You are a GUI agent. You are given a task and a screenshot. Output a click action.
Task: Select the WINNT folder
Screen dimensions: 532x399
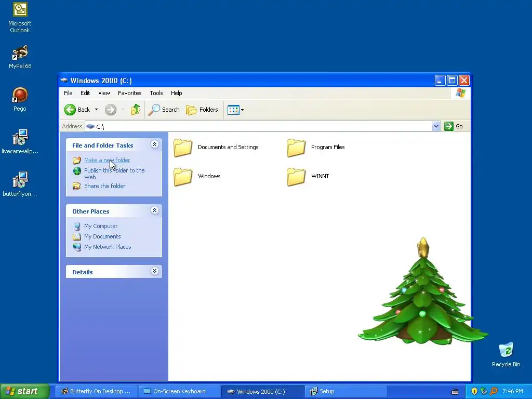point(308,177)
